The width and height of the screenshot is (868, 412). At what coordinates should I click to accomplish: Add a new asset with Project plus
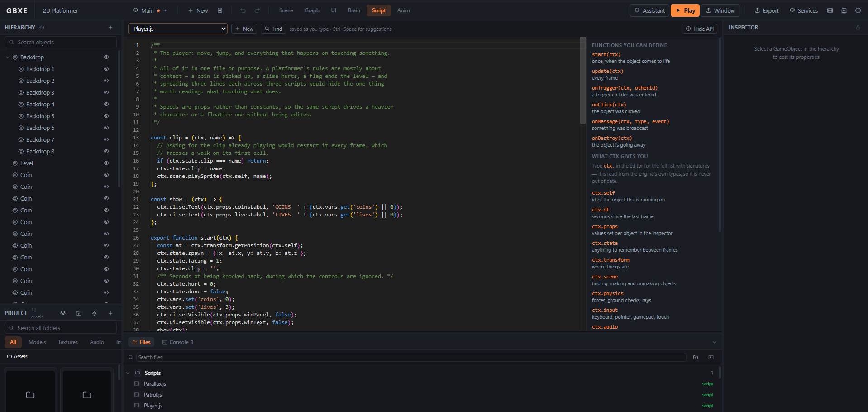tap(110, 313)
